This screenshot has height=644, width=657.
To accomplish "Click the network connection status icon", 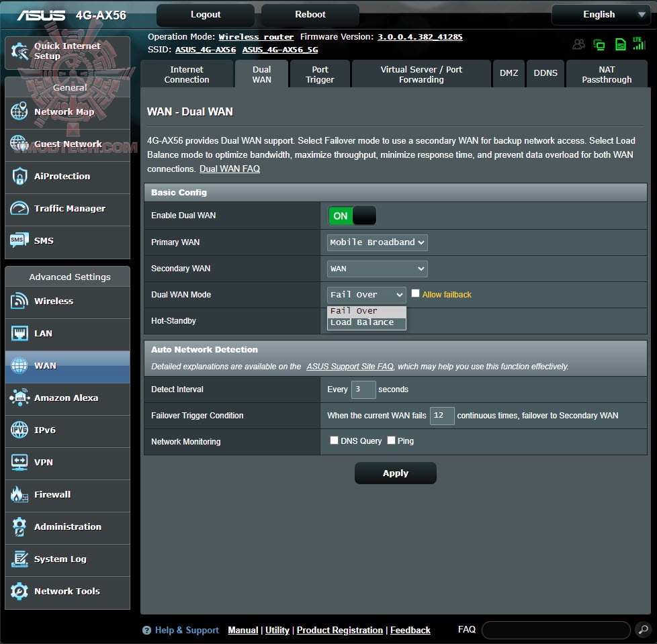I will tap(599, 44).
